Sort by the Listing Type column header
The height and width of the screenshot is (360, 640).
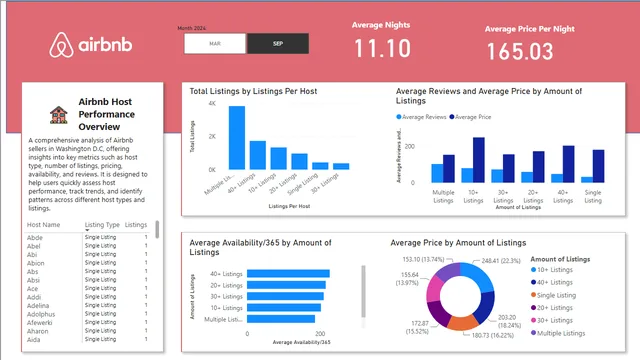click(x=102, y=225)
